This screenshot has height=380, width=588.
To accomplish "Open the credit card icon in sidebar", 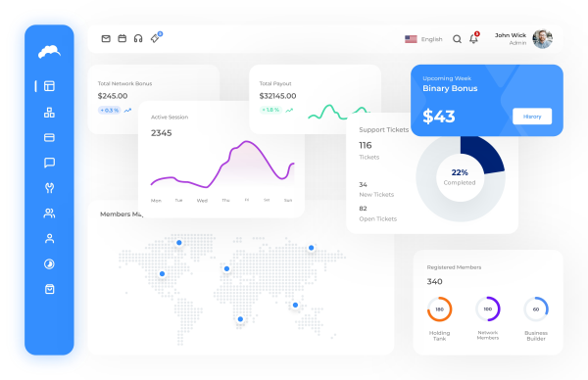I will (x=50, y=137).
